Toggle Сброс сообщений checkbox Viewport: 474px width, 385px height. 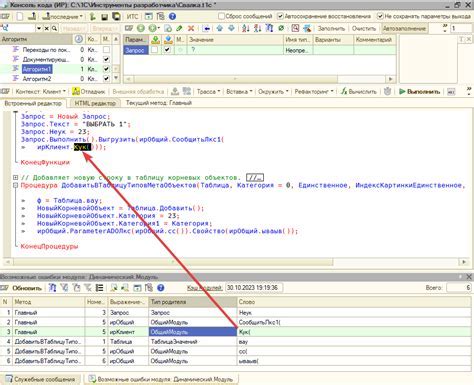coord(221,16)
